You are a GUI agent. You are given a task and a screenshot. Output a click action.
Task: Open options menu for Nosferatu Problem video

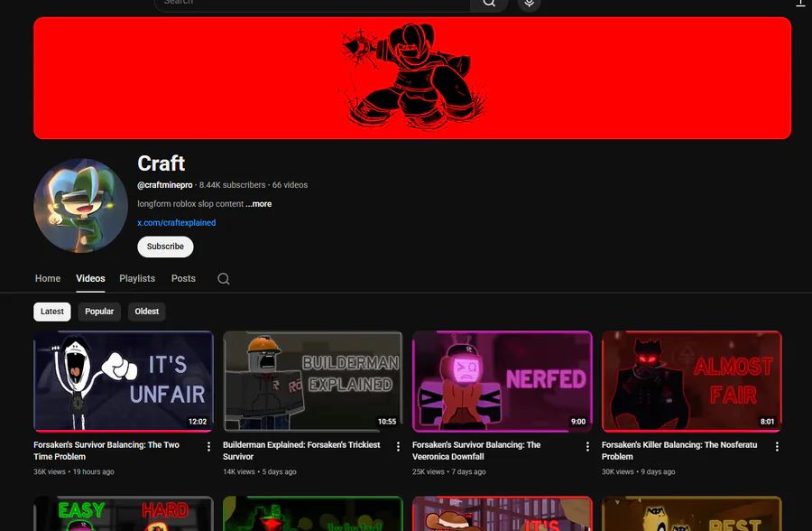click(777, 446)
